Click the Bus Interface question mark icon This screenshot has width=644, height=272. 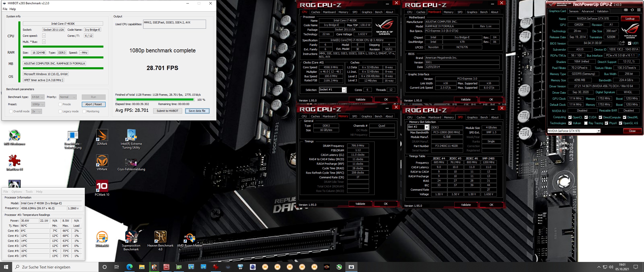(639, 55)
